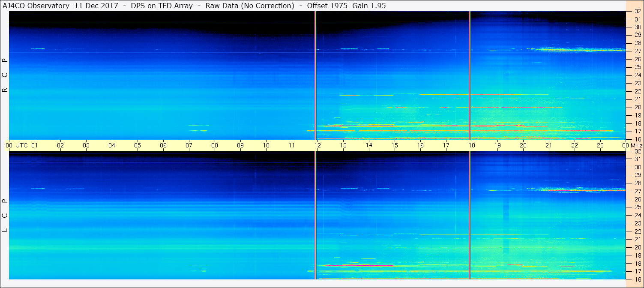Screen dimensions: 644x288
Task: Click hour '08' on the time axis
Action: [x=215, y=145]
